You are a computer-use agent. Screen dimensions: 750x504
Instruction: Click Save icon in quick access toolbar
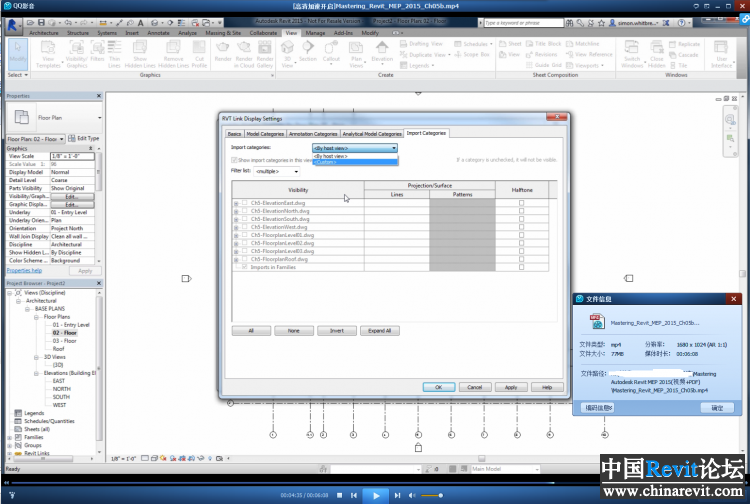41,22
